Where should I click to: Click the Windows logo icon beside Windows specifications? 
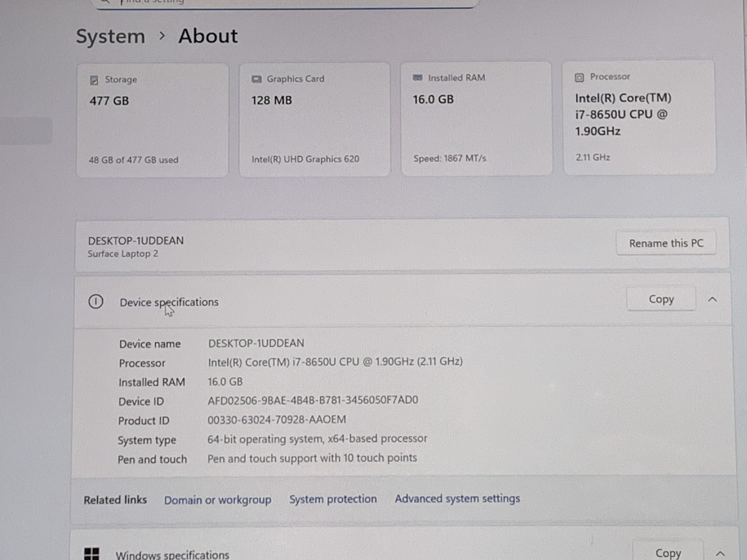92,554
